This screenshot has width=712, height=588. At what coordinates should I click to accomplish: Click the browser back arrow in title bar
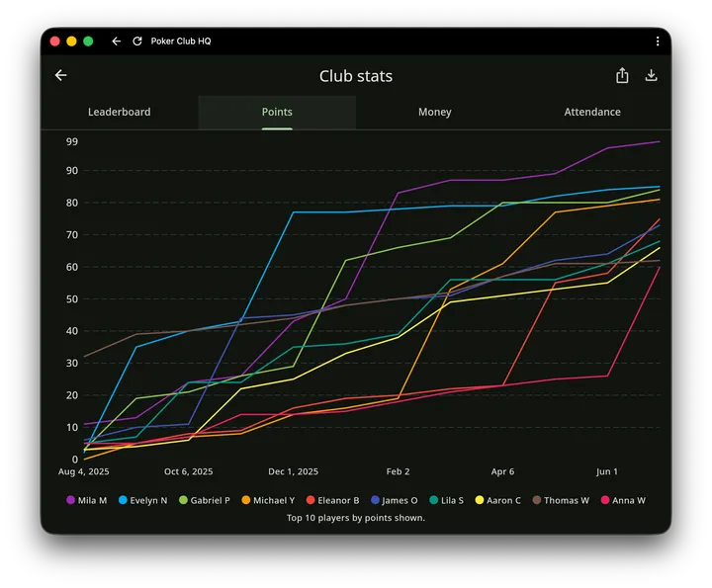[x=117, y=42]
